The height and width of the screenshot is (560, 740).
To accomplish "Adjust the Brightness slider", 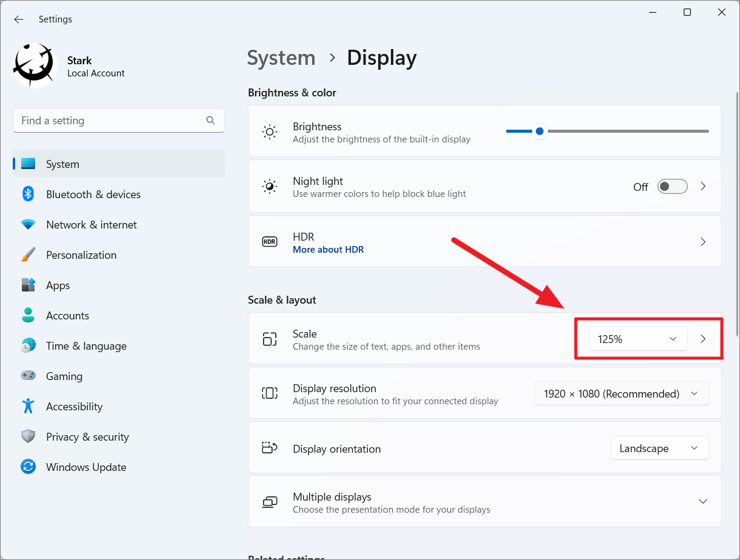I will click(539, 131).
